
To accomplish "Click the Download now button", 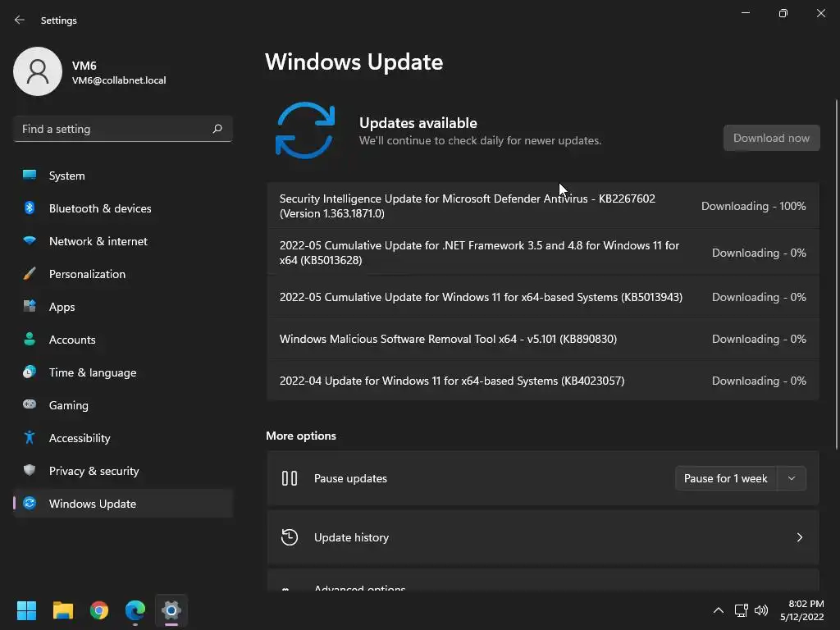I will 771,138.
